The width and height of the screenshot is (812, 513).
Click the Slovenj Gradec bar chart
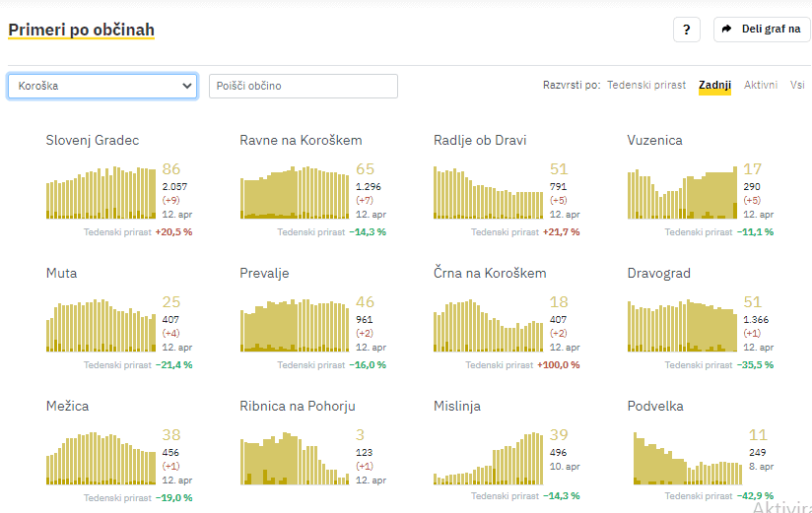[x=101, y=192]
